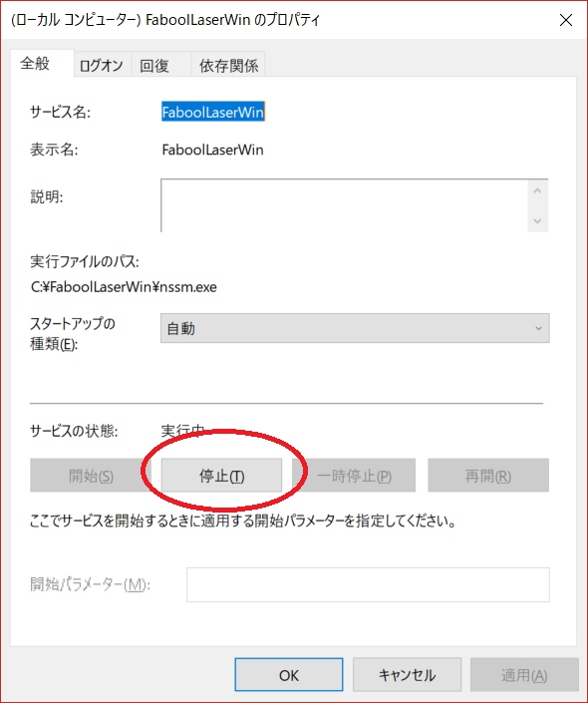Switch to the 全般 tab
588x703 pixels.
[x=42, y=63]
